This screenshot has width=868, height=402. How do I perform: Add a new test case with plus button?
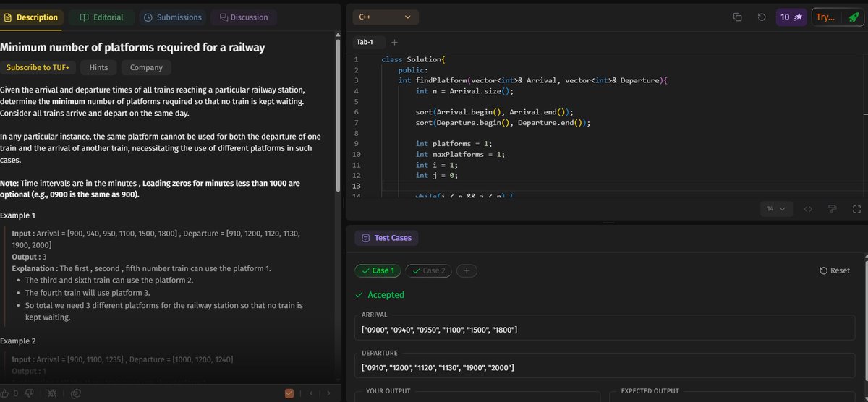point(467,270)
